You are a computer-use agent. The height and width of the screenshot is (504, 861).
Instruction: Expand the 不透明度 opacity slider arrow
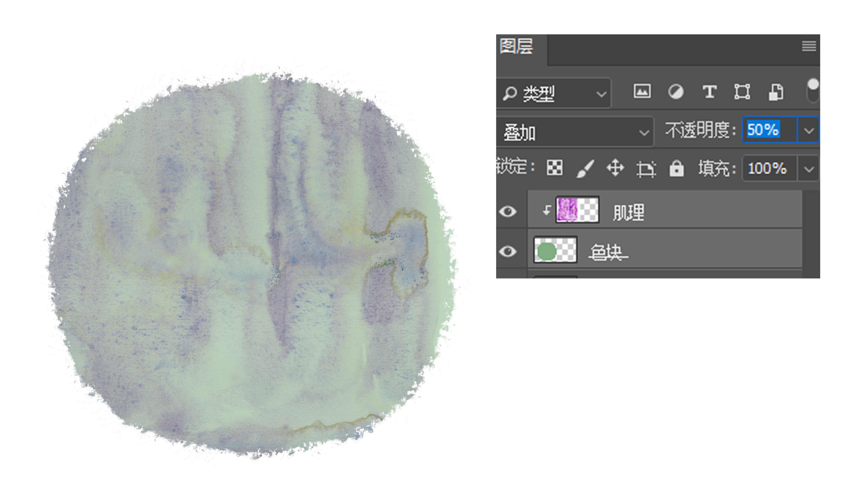(809, 130)
